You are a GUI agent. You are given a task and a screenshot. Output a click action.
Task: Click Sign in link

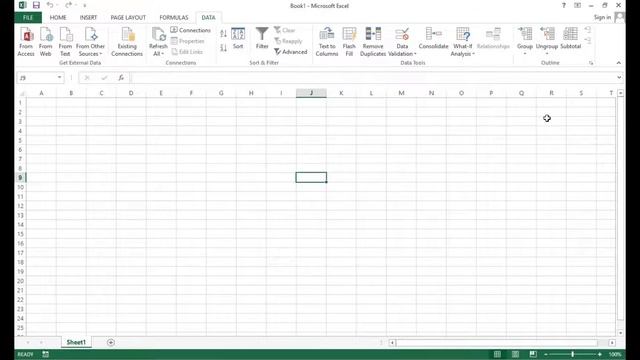coord(602,17)
